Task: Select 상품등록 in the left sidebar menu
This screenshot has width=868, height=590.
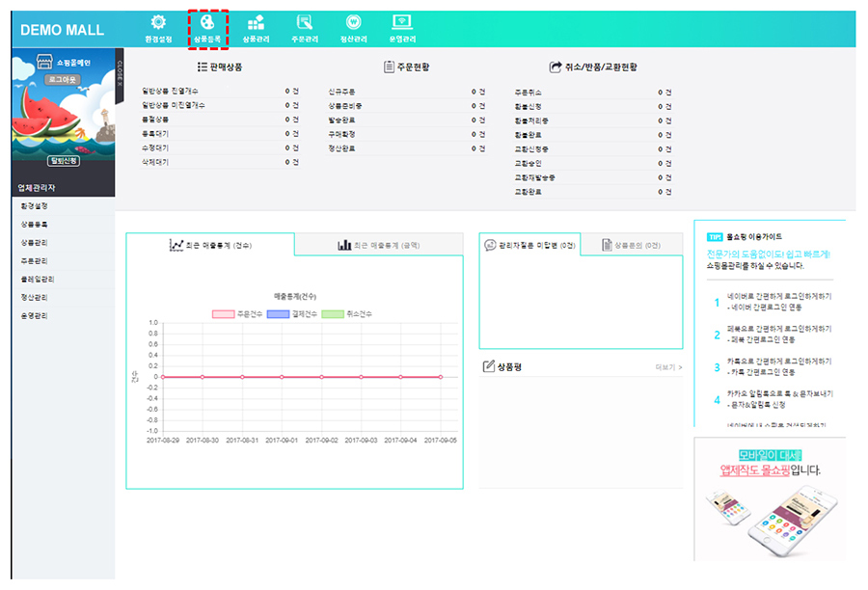Action: (35, 225)
